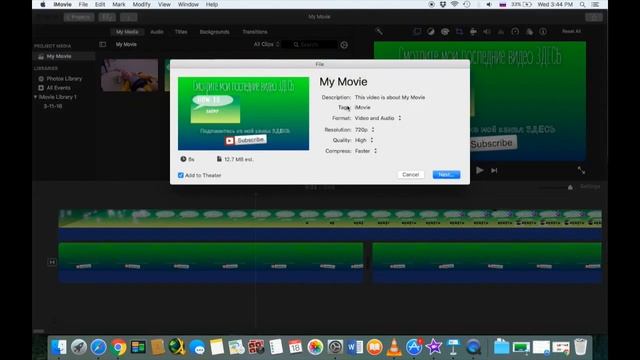Switch to the Titles tab
Screen dimensions: 640x360
pos(181,32)
